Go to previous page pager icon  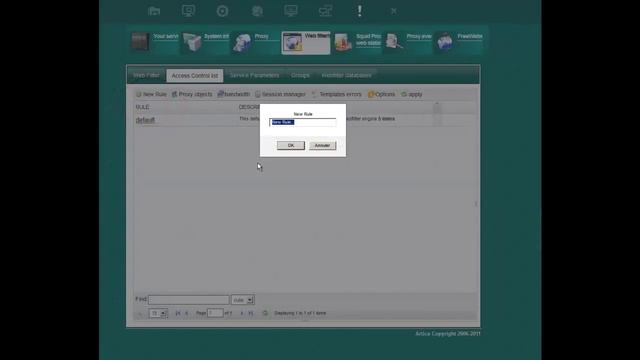coord(187,313)
